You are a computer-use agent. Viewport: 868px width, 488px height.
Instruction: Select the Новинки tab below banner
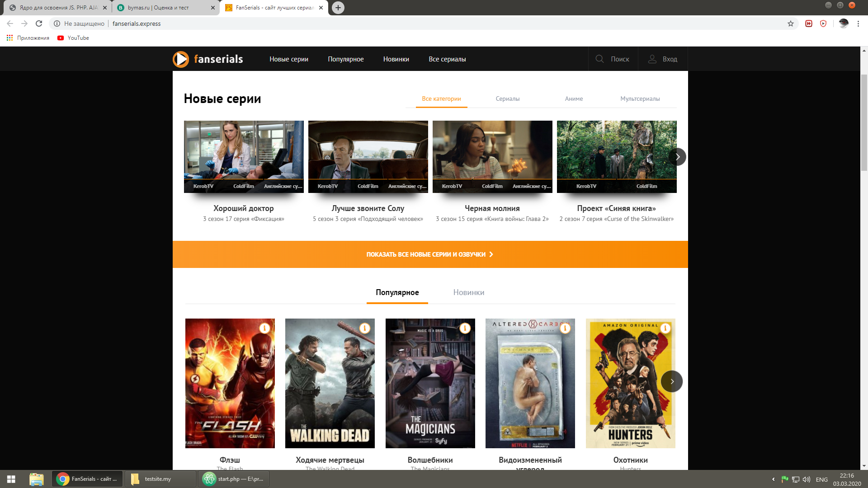[x=468, y=292]
